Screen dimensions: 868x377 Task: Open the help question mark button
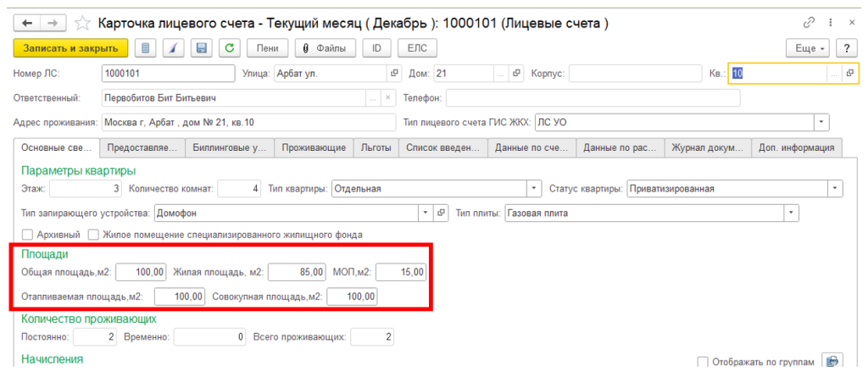pyautogui.click(x=845, y=48)
